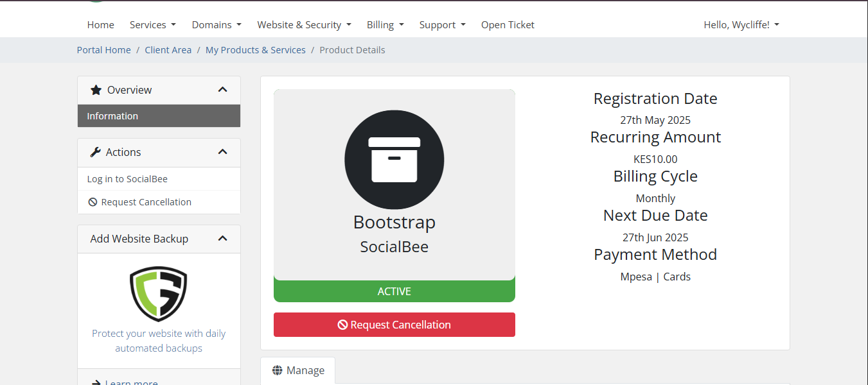
Task: Open the Billing dropdown menu
Action: pos(385,24)
